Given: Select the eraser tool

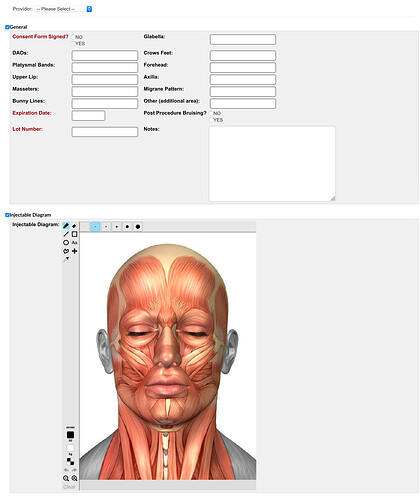Looking at the screenshot, I should tap(74, 226).
